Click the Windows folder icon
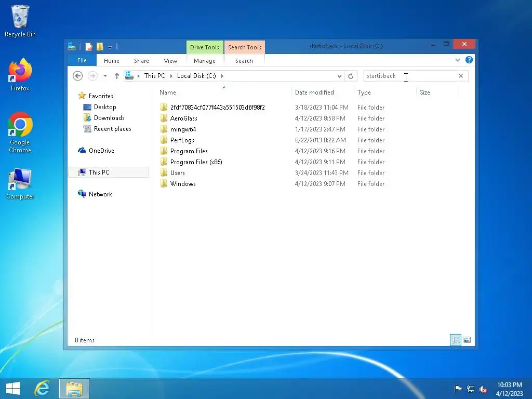This screenshot has height=399, width=532. [164, 183]
